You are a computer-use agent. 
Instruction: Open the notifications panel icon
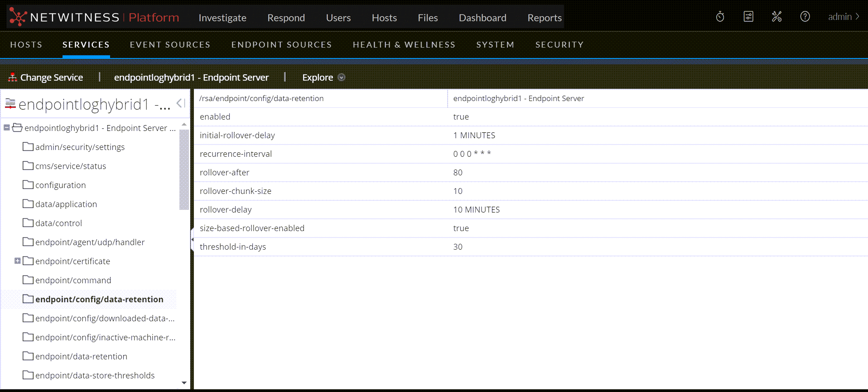(x=748, y=17)
